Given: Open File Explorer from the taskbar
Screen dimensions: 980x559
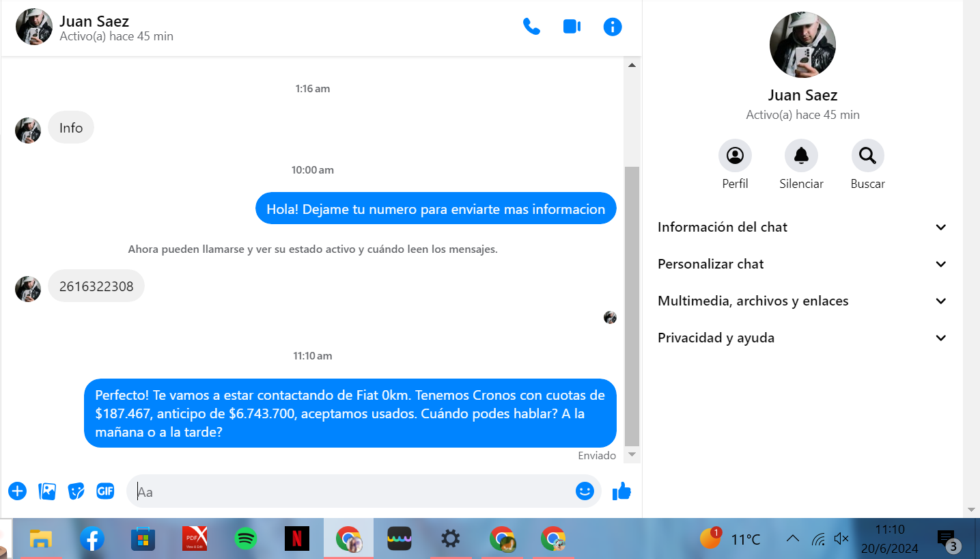Looking at the screenshot, I should (x=41, y=539).
